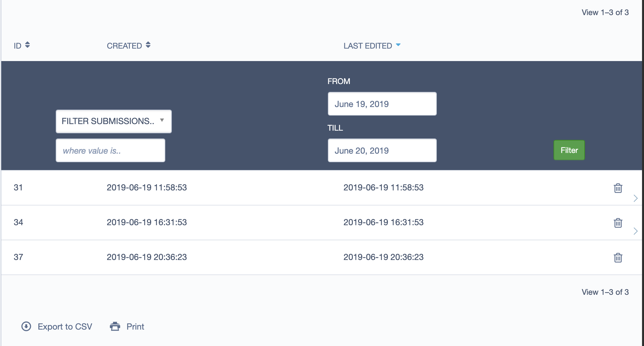The width and height of the screenshot is (644, 346).
Task: Click the 'where value is' input field
Action: [x=111, y=150]
